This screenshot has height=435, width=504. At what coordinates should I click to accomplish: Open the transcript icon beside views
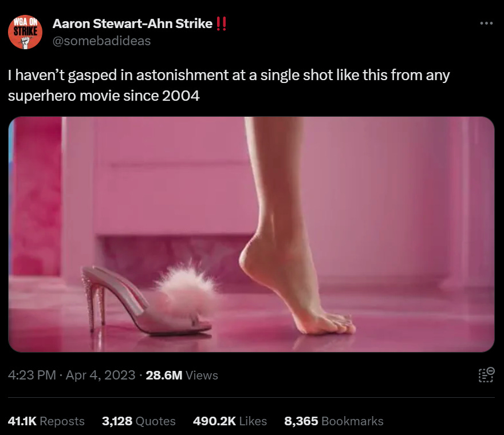pyautogui.click(x=486, y=375)
